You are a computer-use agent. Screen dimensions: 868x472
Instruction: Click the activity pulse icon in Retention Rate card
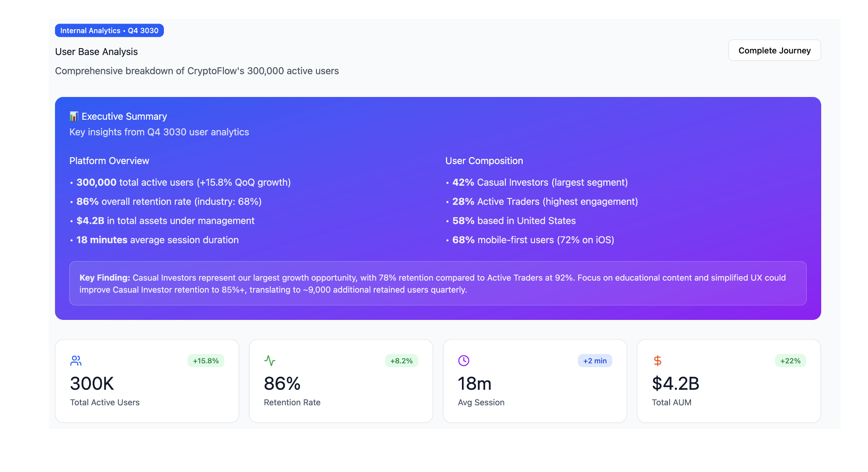pos(270,361)
